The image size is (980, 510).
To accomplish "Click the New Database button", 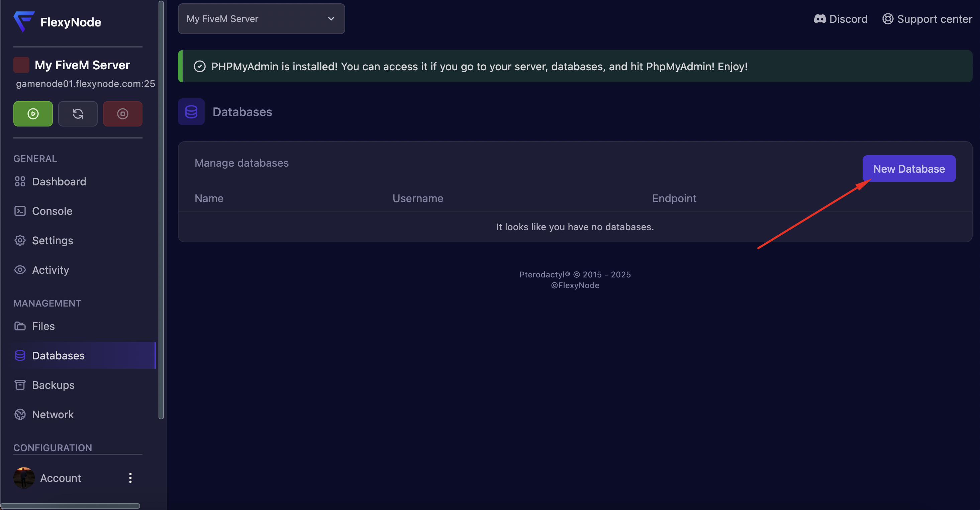I will 908,169.
